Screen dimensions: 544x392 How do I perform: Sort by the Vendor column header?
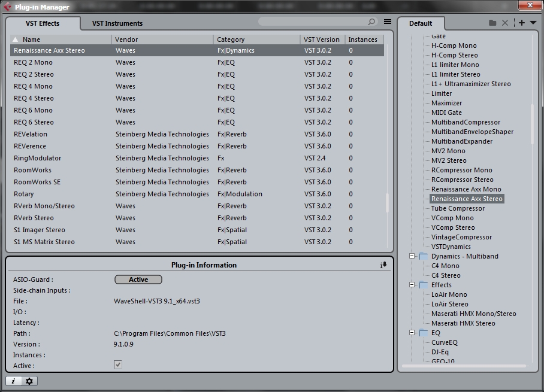tap(162, 39)
